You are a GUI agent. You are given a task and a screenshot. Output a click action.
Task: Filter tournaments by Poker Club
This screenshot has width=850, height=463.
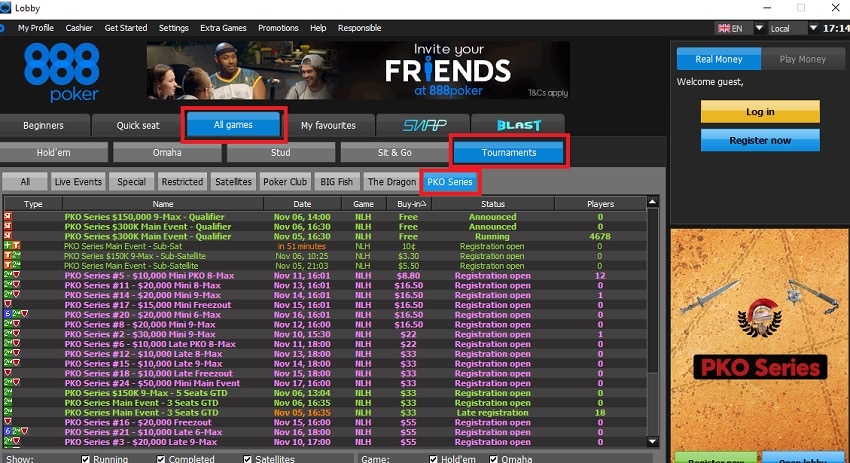tap(285, 182)
